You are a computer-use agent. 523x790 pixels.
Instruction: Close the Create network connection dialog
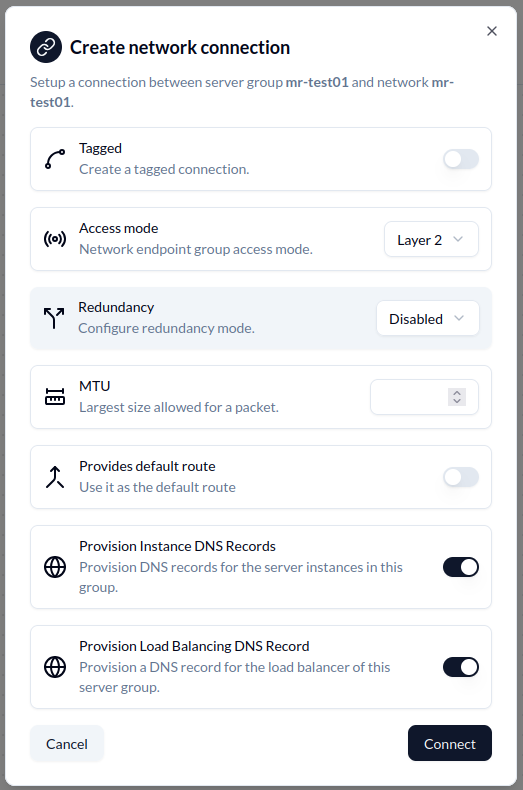[492, 31]
